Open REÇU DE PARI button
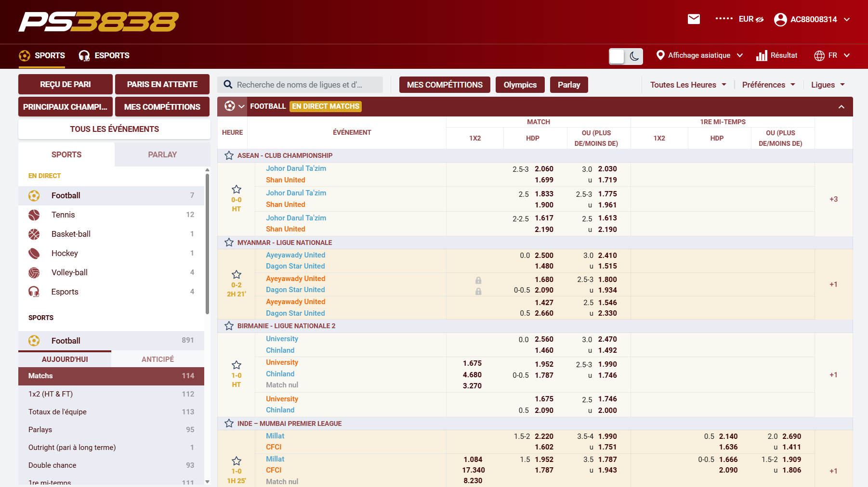The height and width of the screenshot is (487, 868). click(x=66, y=84)
